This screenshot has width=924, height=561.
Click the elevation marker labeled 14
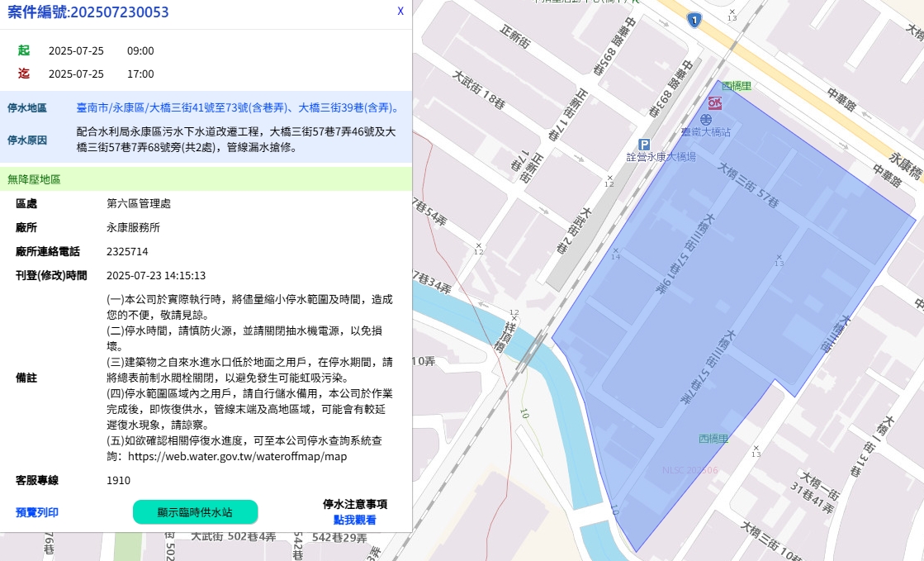coord(615,257)
